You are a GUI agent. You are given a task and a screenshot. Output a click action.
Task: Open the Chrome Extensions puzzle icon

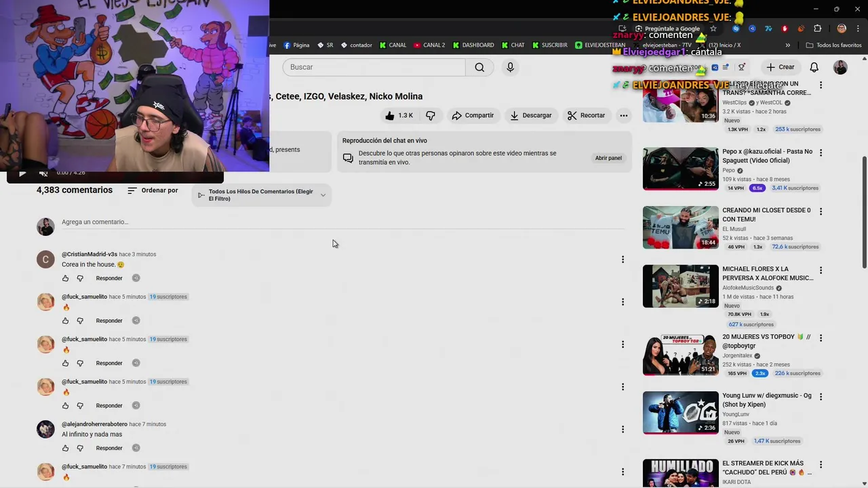pos(817,28)
